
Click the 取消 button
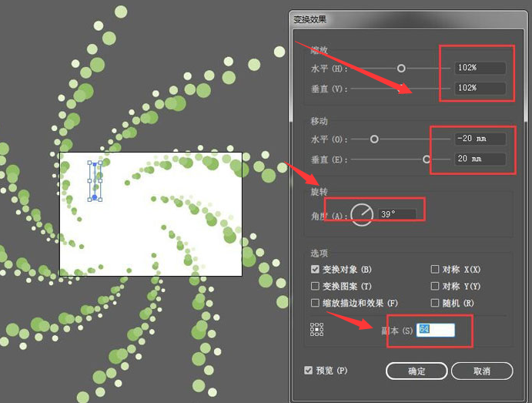click(x=482, y=371)
